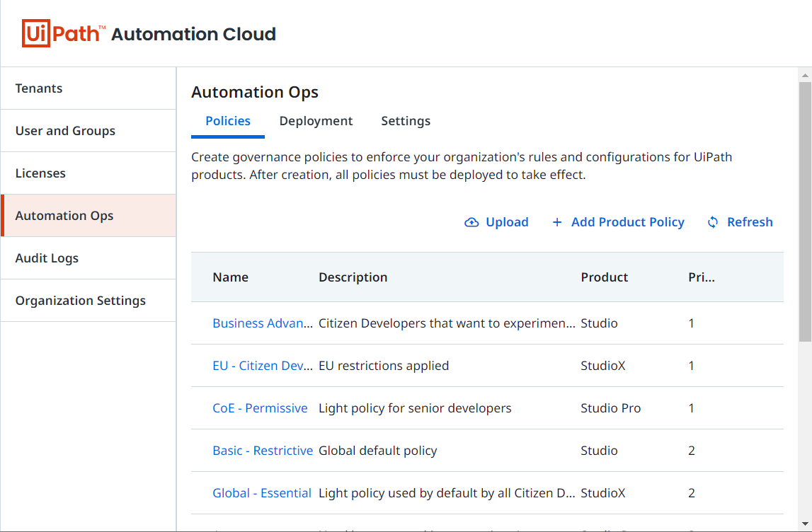This screenshot has width=812, height=532.
Task: Click Studio cell in Business Advan... row
Action: pos(599,323)
